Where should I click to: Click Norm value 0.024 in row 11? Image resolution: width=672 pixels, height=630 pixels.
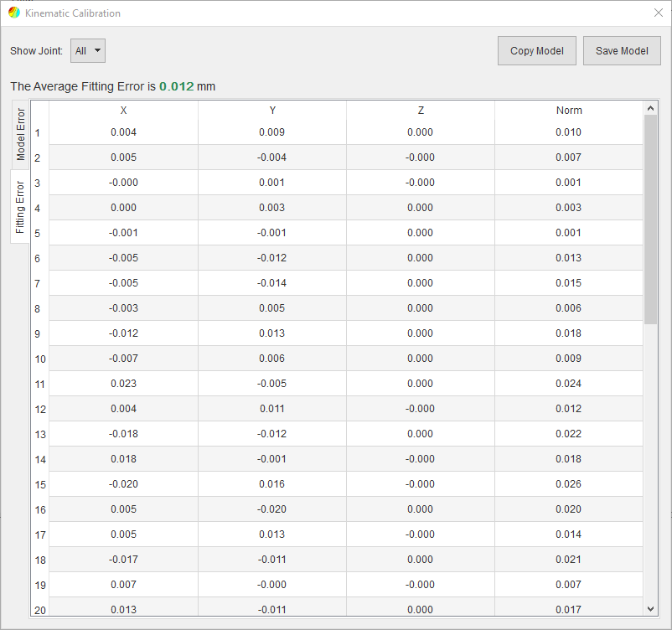568,384
